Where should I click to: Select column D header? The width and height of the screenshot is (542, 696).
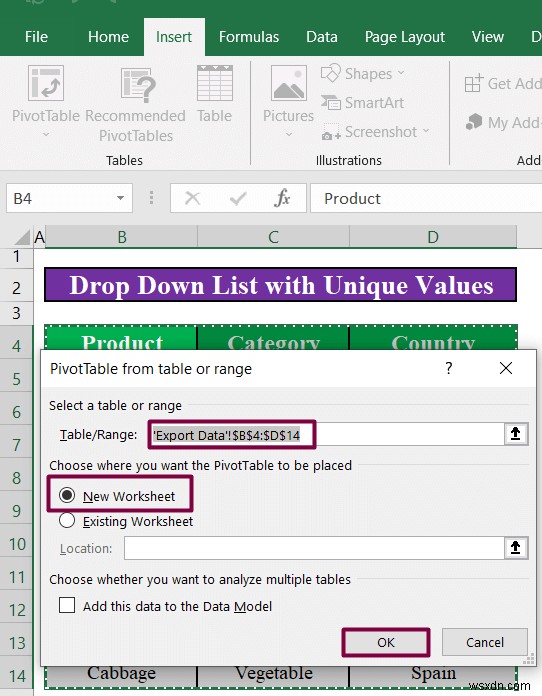pyautogui.click(x=433, y=237)
